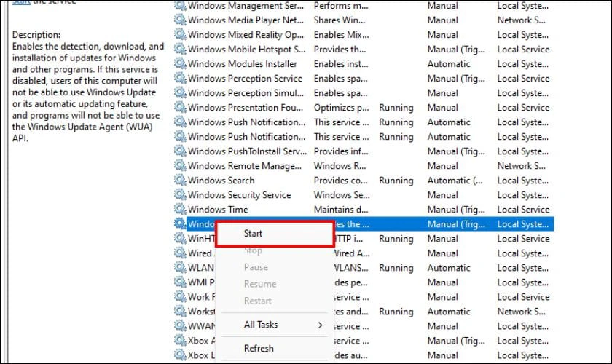This screenshot has height=364, width=612.
Task: Click the gear icon of Windows Mixed Reality
Action: [180, 34]
